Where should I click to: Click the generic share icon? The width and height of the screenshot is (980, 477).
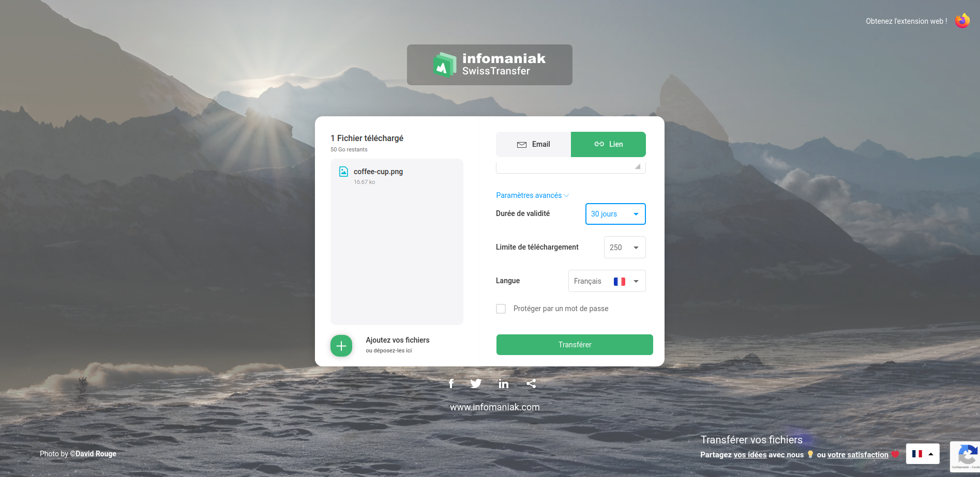pyautogui.click(x=531, y=383)
